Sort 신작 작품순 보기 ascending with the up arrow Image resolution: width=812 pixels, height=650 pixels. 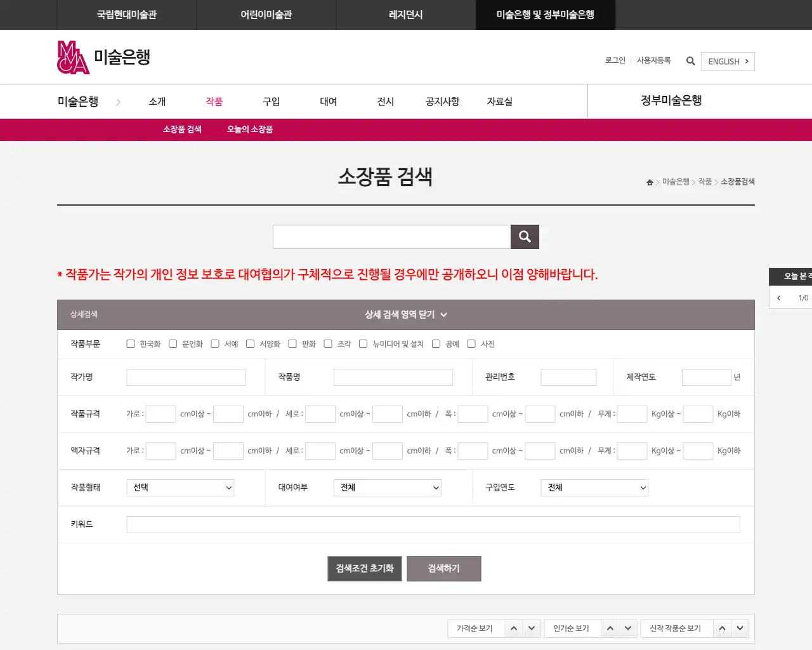tap(722, 628)
